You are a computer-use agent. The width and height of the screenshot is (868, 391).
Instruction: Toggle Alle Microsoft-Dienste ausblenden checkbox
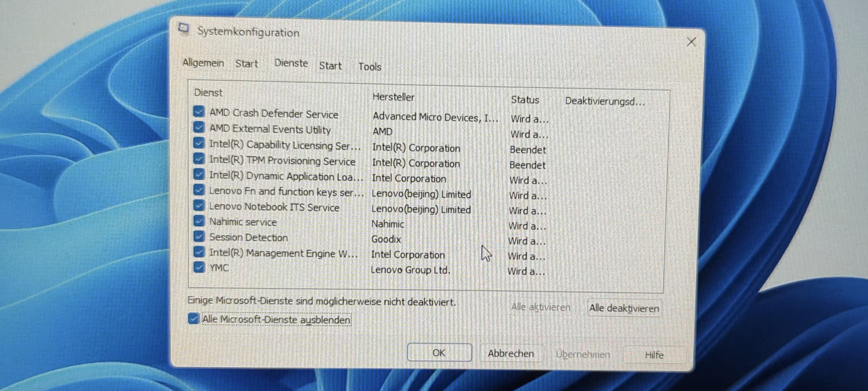point(193,319)
